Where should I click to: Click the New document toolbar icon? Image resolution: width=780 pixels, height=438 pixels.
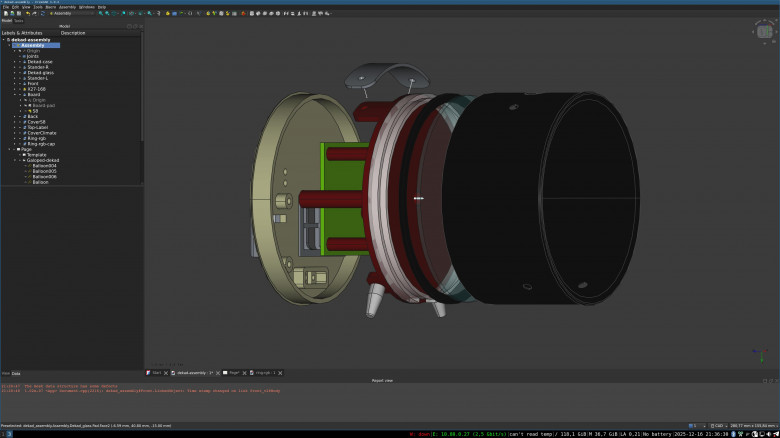click(5, 13)
